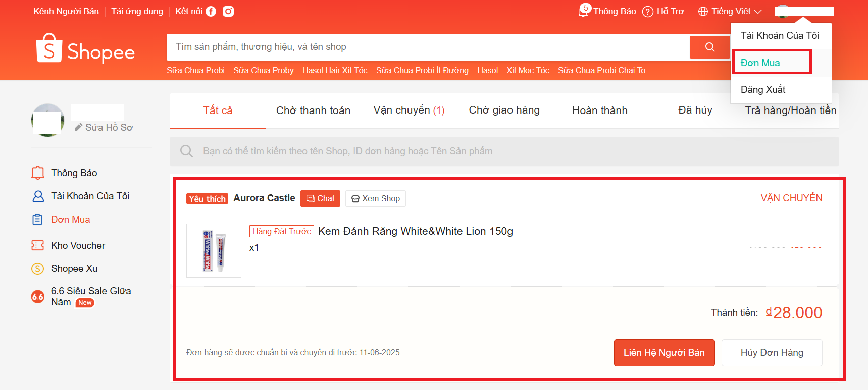Screen dimensions: 868x390
Task: Click the Đơn Mua clipboard sidebar icon
Action: click(x=37, y=219)
